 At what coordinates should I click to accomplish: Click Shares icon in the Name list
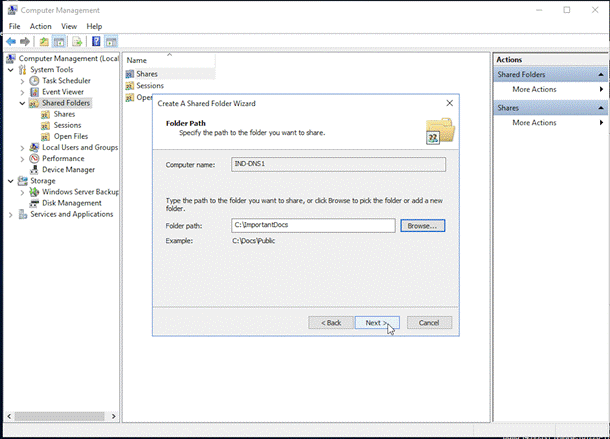point(130,74)
